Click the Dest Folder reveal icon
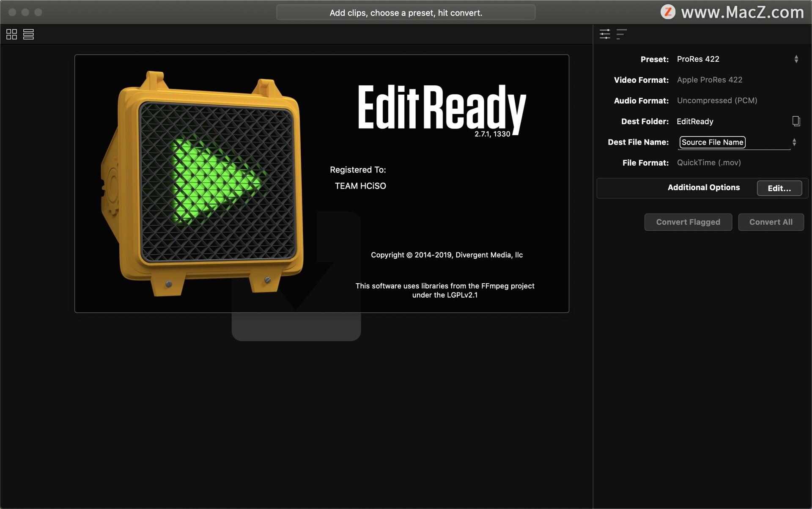812x509 pixels. coord(796,121)
